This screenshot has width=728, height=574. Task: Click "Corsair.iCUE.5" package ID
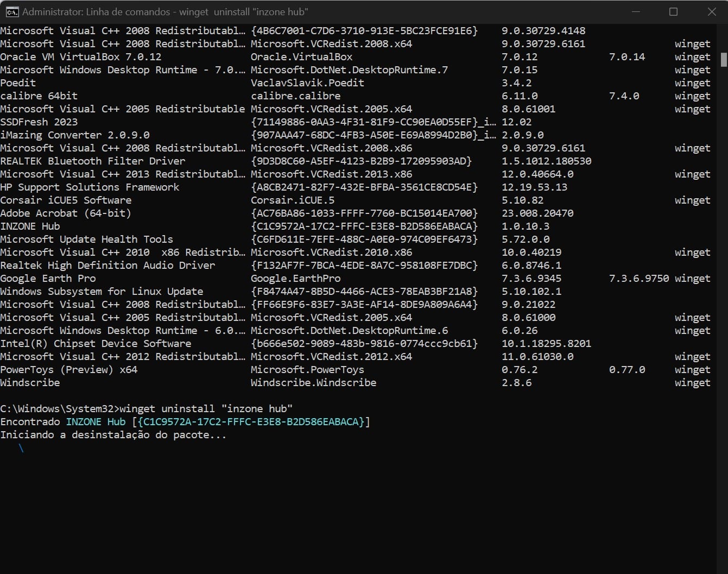coord(293,200)
